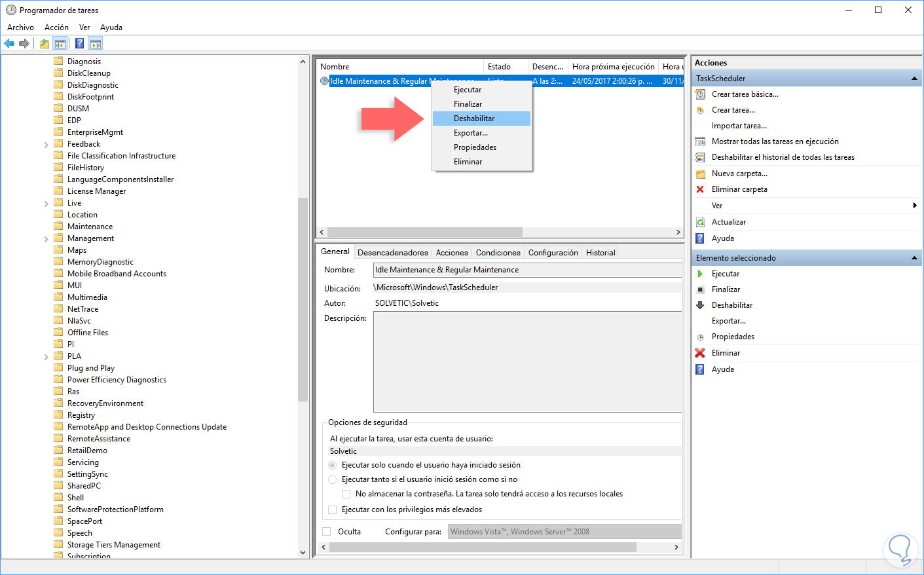
Task: Click the blue Back arrow in the toolbar
Action: (9, 44)
